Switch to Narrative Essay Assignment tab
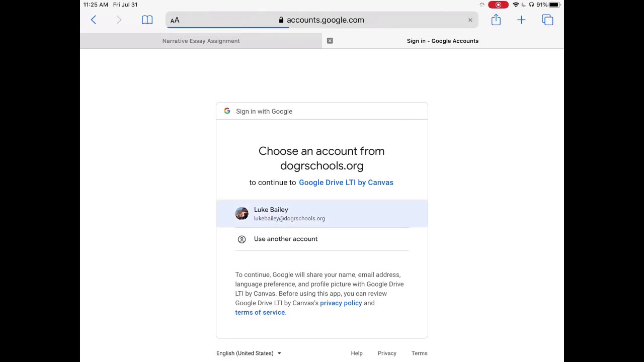 tap(201, 41)
